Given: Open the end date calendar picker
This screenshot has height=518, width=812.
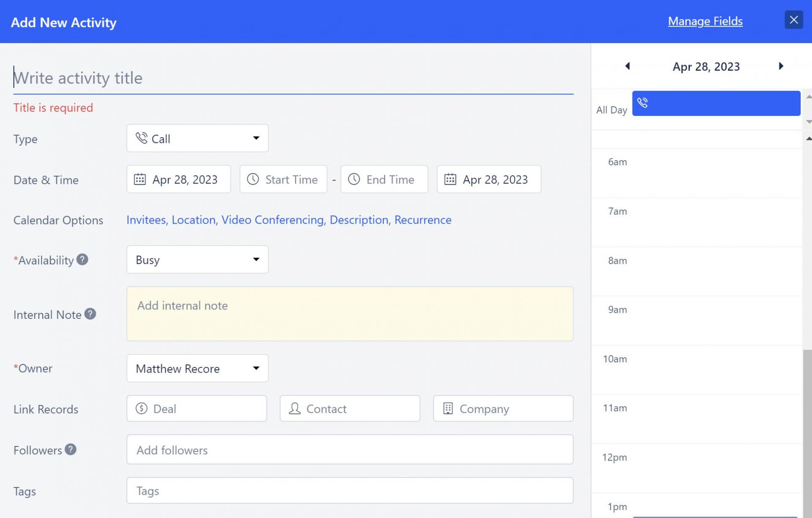Looking at the screenshot, I should point(488,179).
